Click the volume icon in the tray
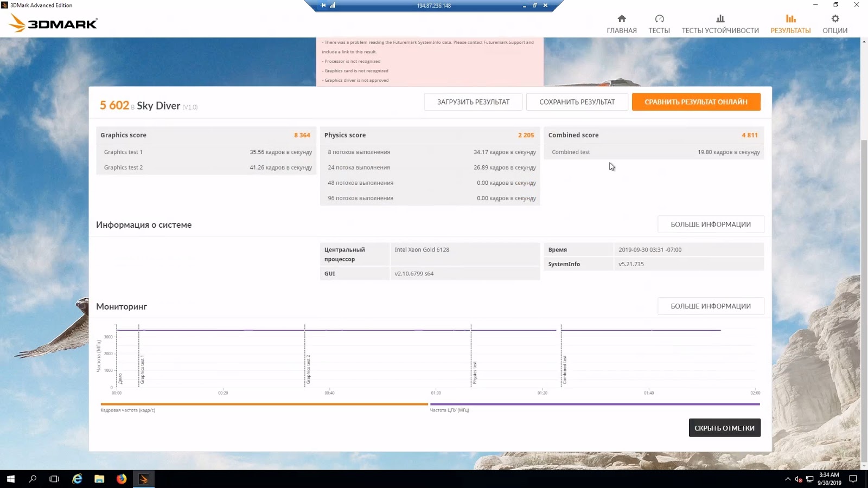The image size is (868, 488). (799, 479)
